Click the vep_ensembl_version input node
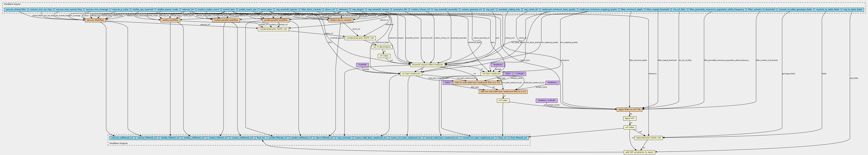 pyautogui.click(x=378, y=10)
